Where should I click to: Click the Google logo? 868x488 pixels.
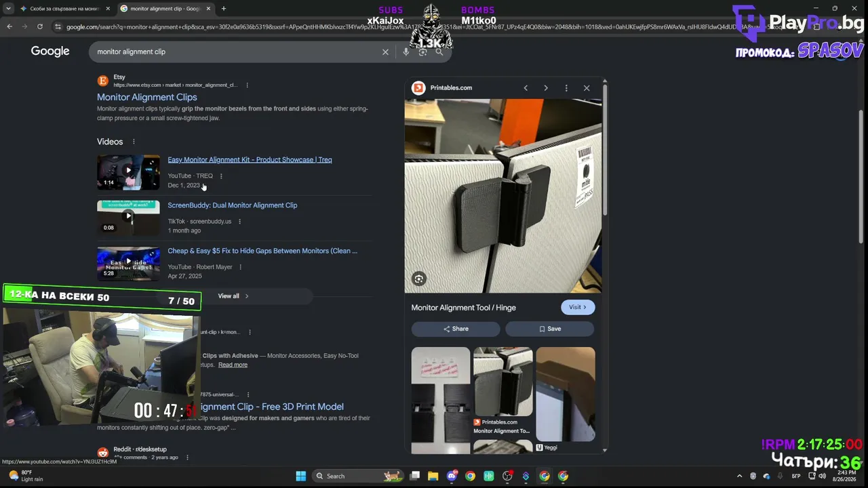tap(50, 52)
